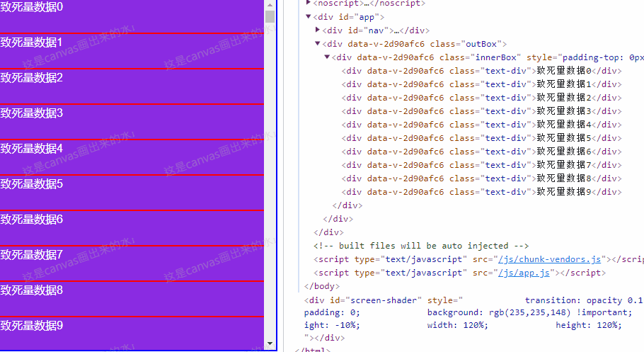Screen dimensions: 644x352
Task: Select DOM node text-div 致死里数据0
Action: (481, 71)
